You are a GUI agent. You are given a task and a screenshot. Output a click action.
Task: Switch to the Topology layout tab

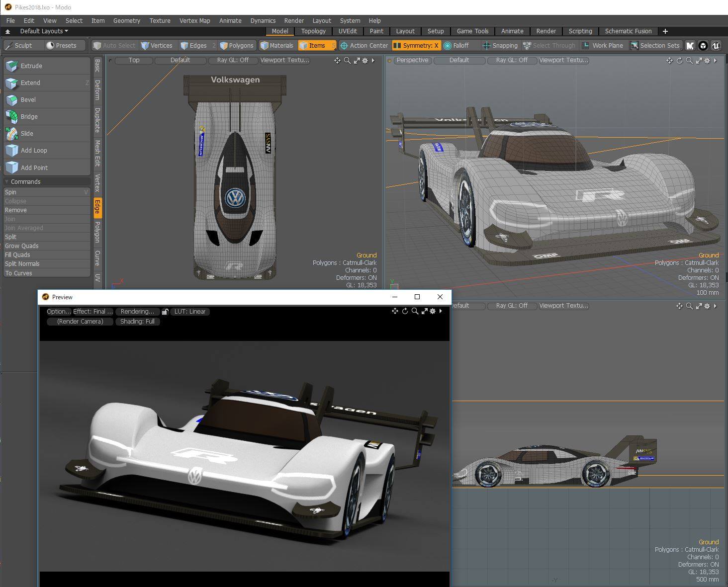313,31
